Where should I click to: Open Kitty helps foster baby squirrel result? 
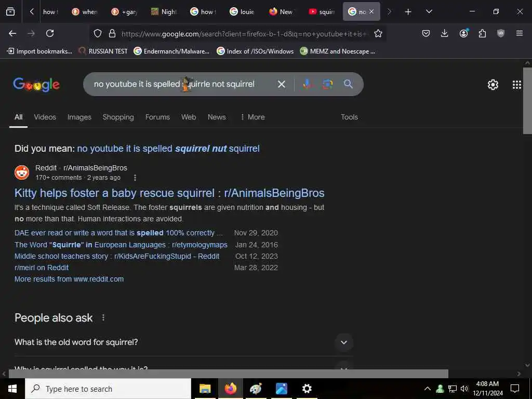[169, 193]
